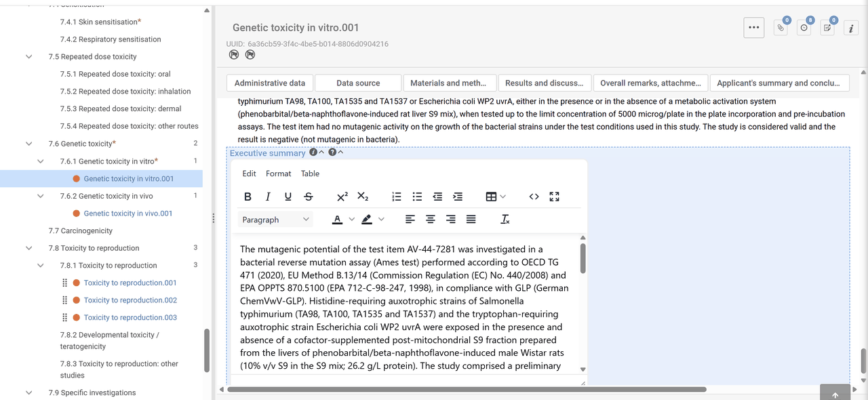The height and width of the screenshot is (400, 868).
Task: Switch the editor to fullscreen
Action: point(554,197)
